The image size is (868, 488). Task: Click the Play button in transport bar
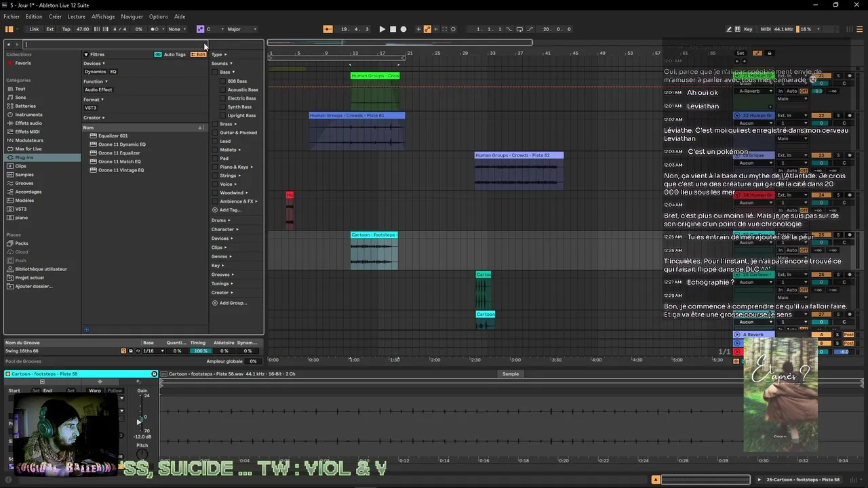(x=382, y=29)
